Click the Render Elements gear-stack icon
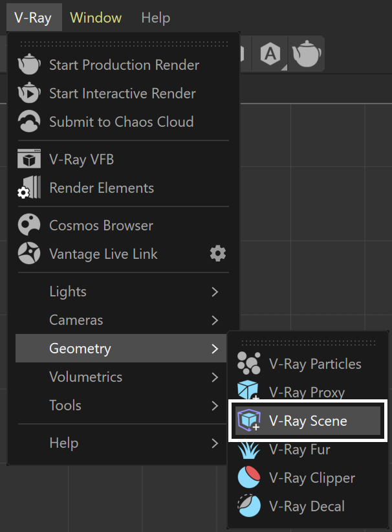392x532 pixels. (x=29, y=187)
